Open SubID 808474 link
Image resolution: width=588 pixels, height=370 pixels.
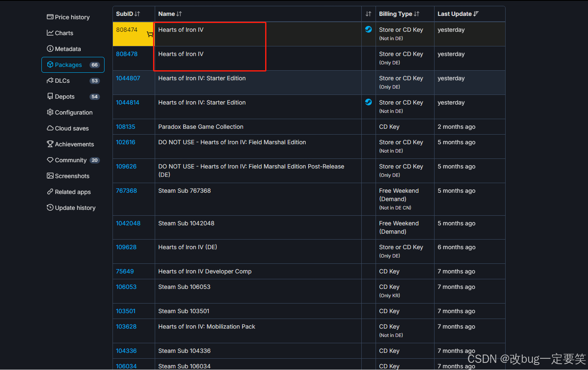[x=127, y=30]
